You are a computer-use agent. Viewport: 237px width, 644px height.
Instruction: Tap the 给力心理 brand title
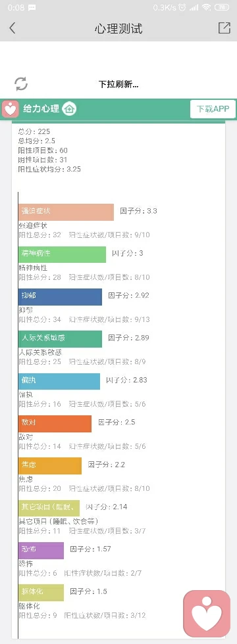(x=41, y=109)
